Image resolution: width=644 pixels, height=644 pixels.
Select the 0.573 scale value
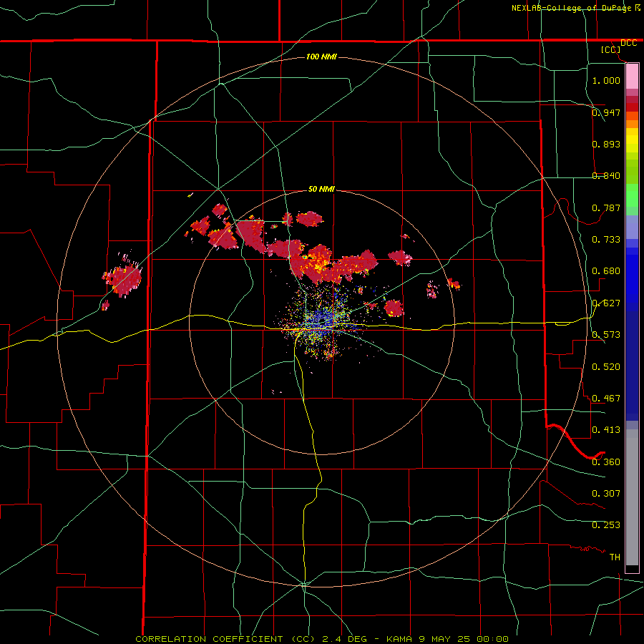pyautogui.click(x=606, y=335)
